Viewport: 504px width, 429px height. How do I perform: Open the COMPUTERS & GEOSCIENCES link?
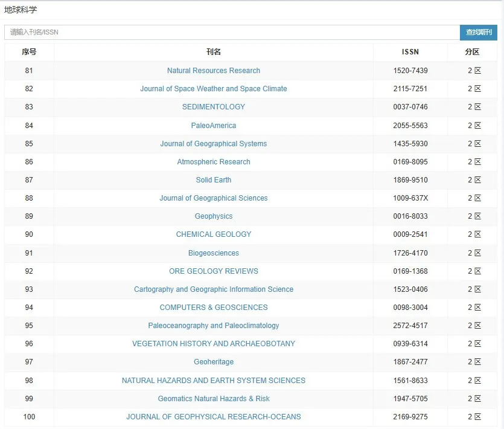[x=214, y=308]
